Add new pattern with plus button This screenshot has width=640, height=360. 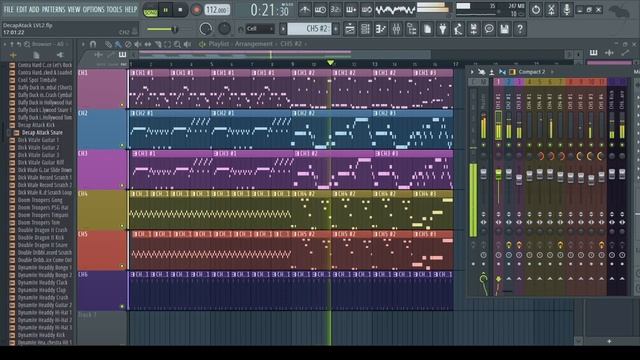pos(336,29)
